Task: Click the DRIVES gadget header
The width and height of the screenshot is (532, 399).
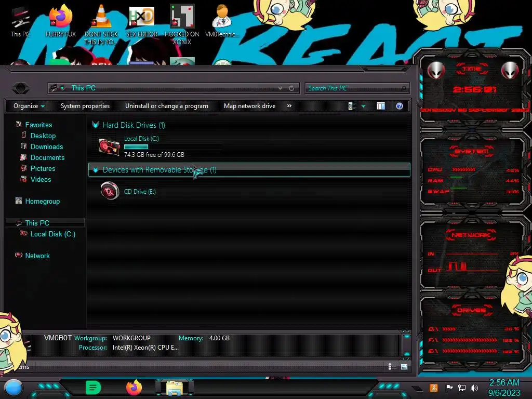Action: point(471,310)
